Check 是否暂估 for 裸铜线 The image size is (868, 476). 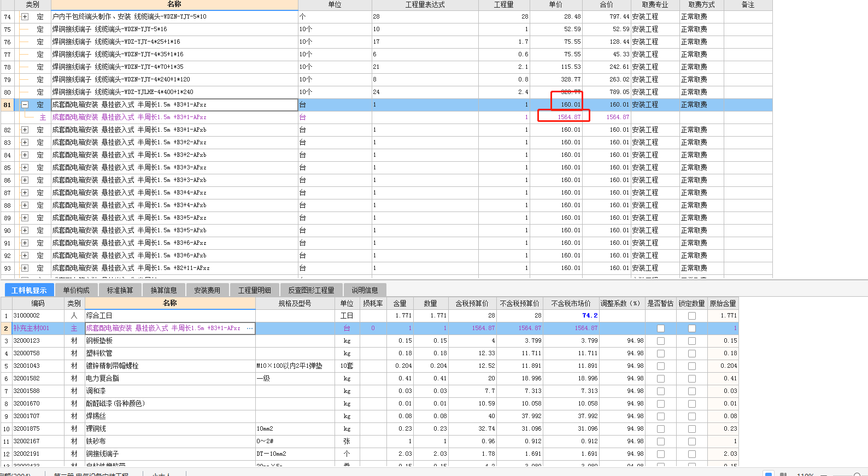pos(661,429)
